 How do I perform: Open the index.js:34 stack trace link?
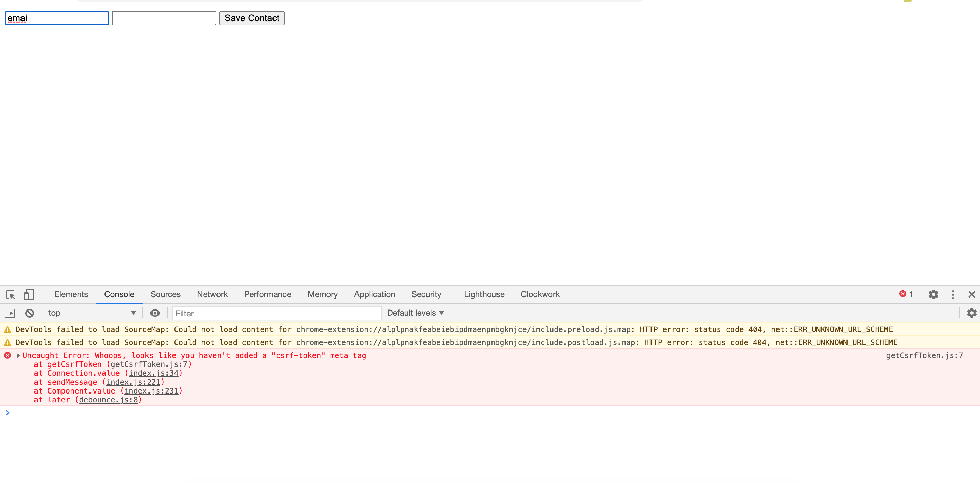154,373
